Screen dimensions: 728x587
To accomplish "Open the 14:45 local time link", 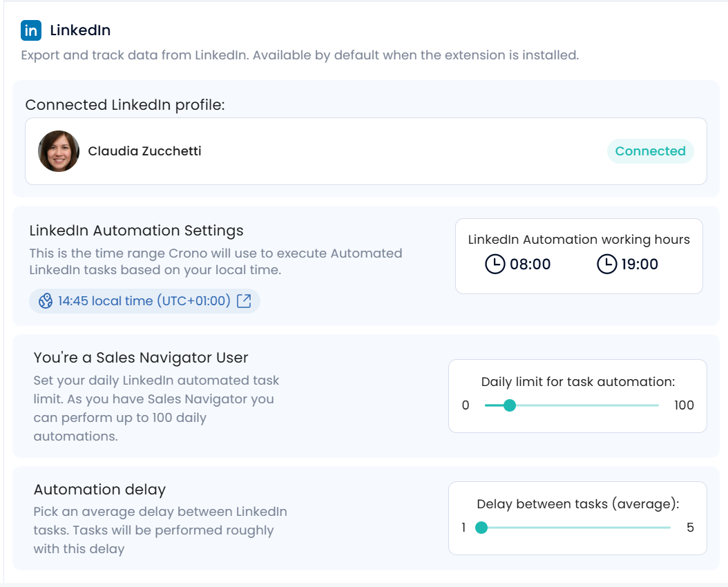I will (144, 301).
